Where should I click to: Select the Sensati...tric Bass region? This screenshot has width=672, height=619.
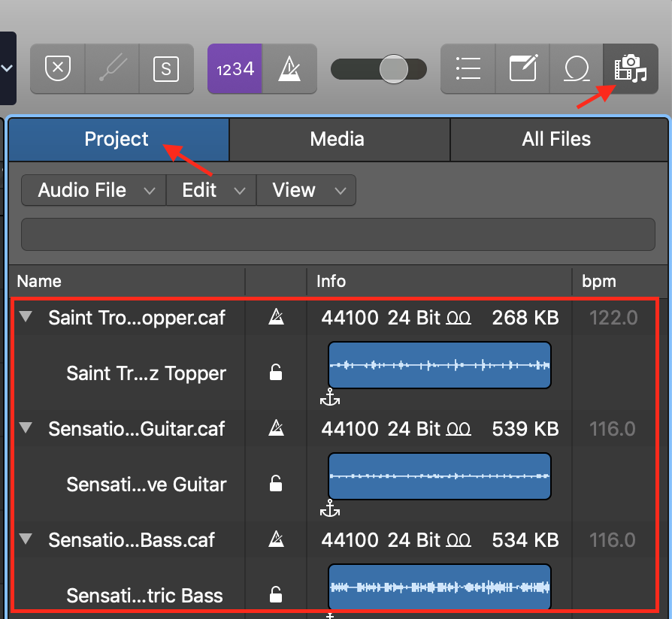point(145,596)
